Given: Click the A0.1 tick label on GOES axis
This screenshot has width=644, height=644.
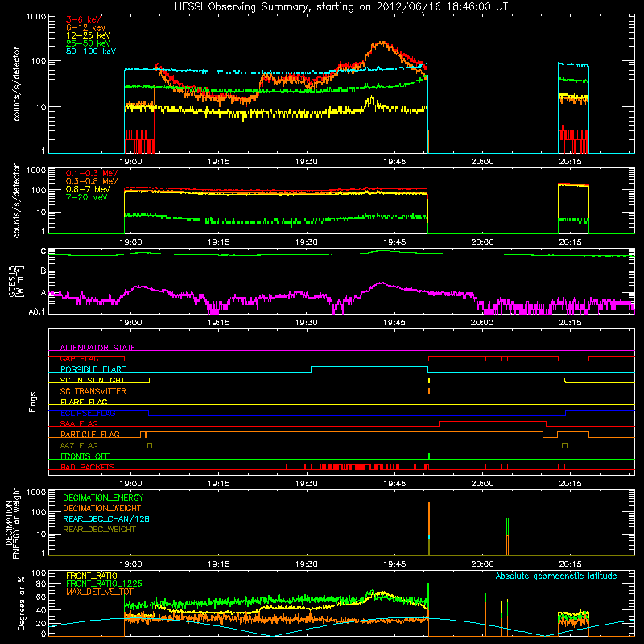Looking at the screenshot, I should [36, 312].
